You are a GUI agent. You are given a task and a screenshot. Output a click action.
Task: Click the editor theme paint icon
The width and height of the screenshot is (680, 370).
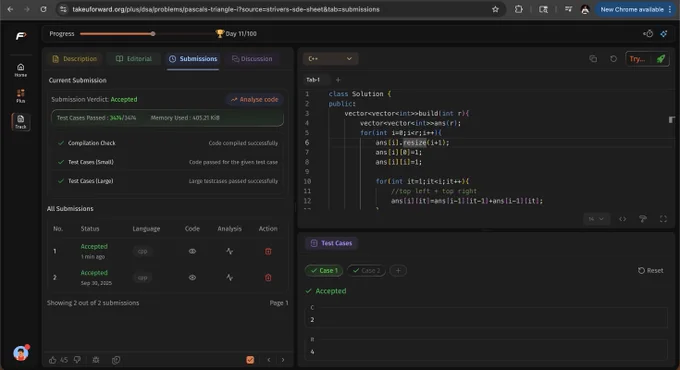643,219
